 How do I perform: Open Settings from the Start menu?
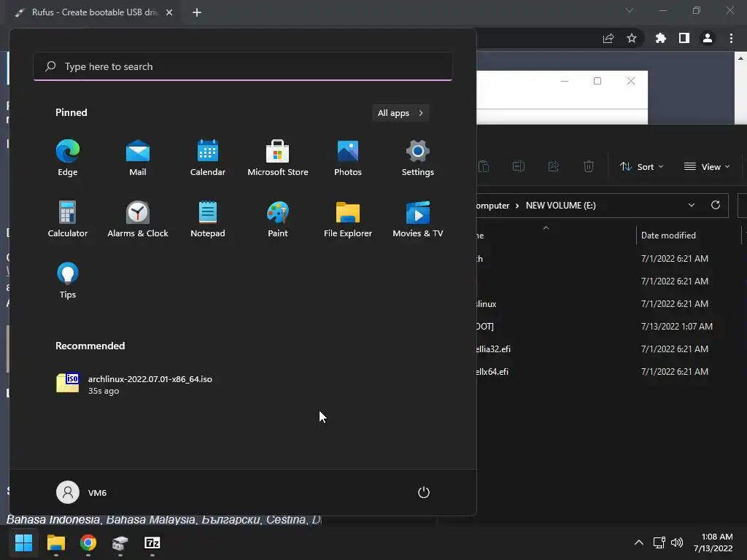coord(418,157)
